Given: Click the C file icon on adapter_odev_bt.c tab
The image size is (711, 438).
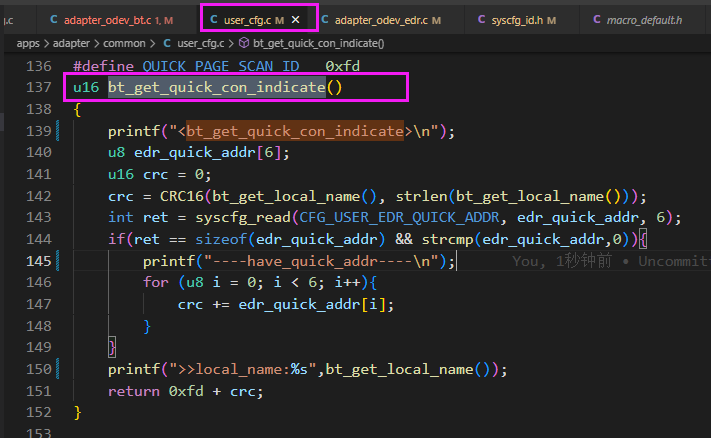Looking at the screenshot, I should tap(54, 19).
